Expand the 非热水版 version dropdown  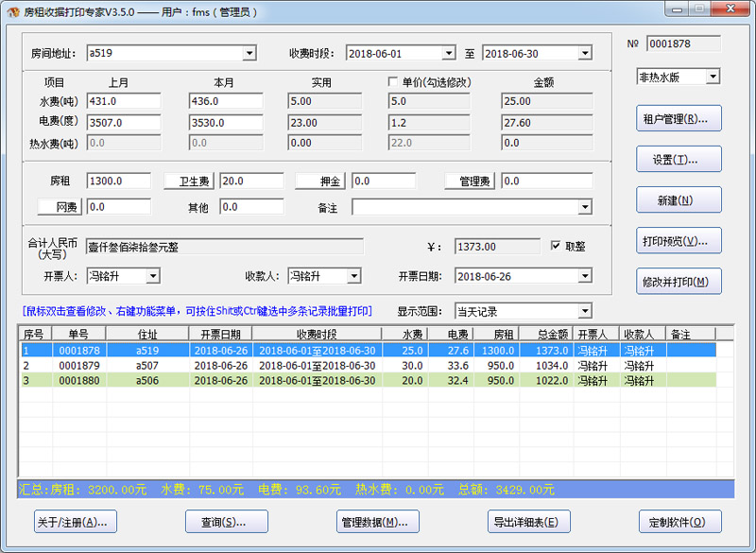click(713, 77)
